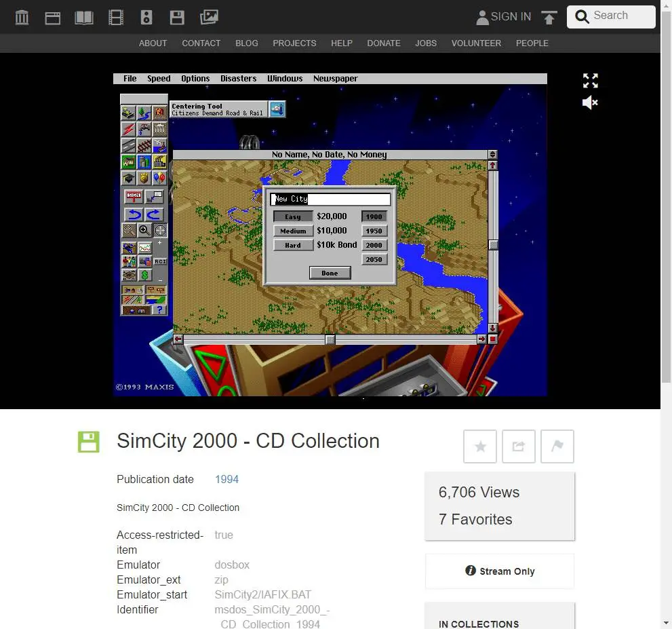Click Done in new city dialog
The image size is (672, 629).
(330, 273)
